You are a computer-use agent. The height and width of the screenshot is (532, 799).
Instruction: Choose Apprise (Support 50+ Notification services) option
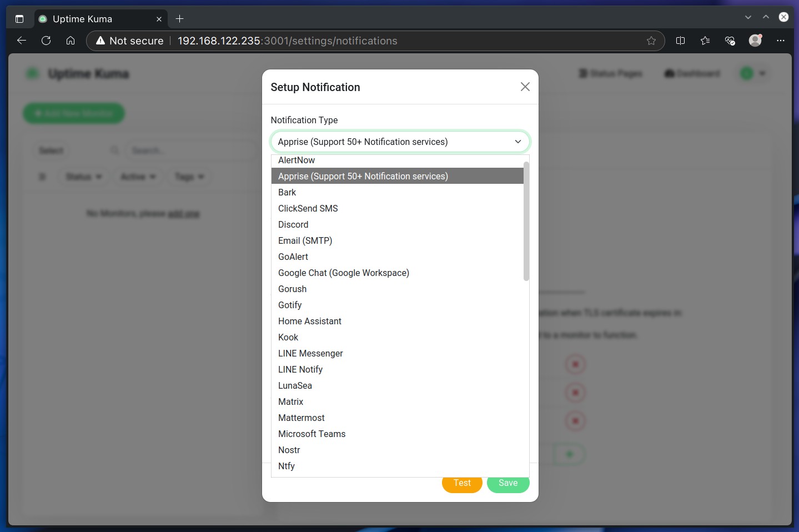tap(398, 176)
